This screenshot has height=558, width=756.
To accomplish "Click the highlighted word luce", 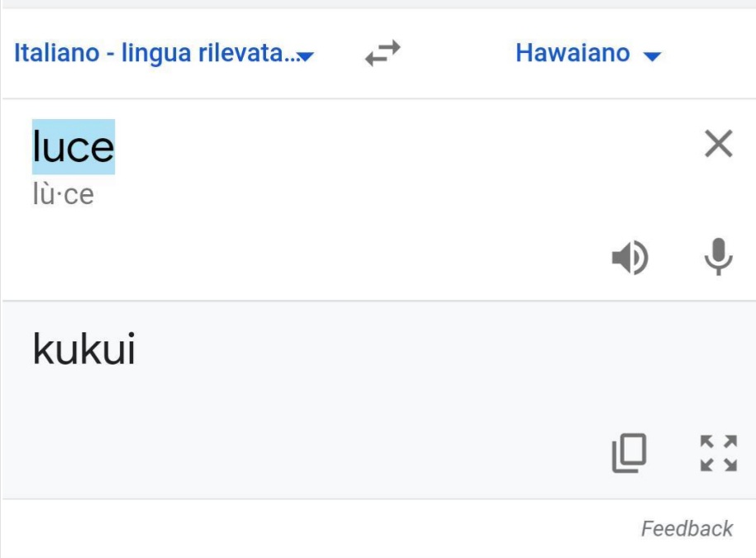I will pyautogui.click(x=74, y=147).
